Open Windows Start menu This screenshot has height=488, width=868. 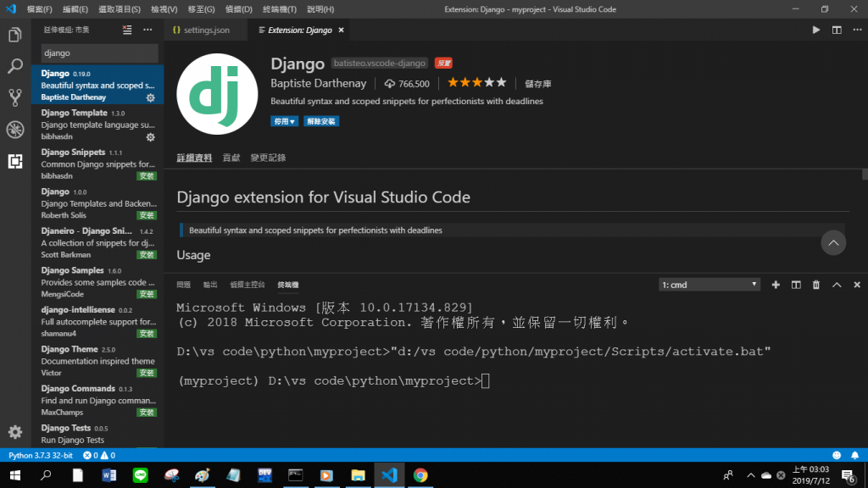(15, 475)
